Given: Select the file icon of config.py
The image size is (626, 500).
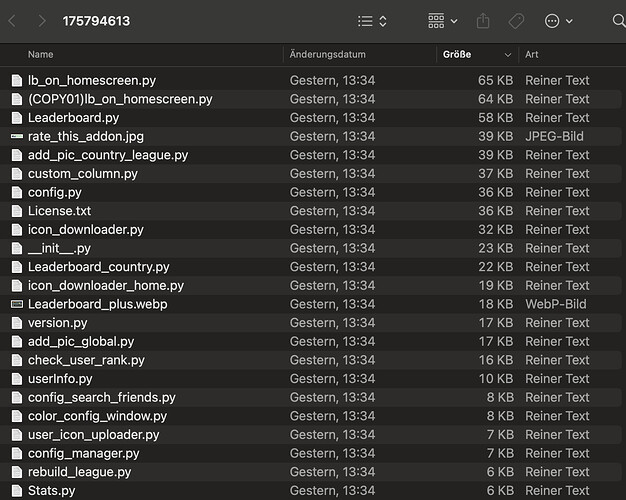Looking at the screenshot, I should tap(17, 192).
